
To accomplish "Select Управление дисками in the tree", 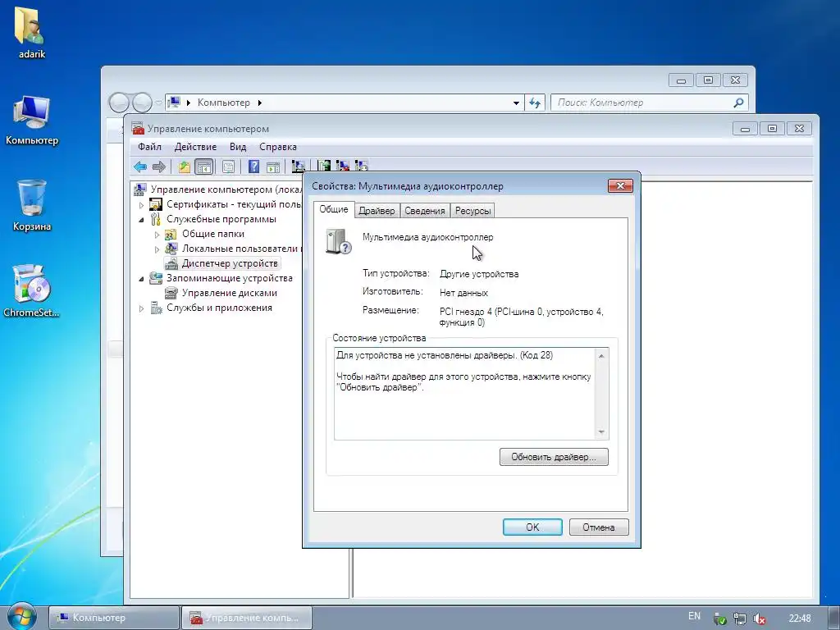I will click(230, 293).
